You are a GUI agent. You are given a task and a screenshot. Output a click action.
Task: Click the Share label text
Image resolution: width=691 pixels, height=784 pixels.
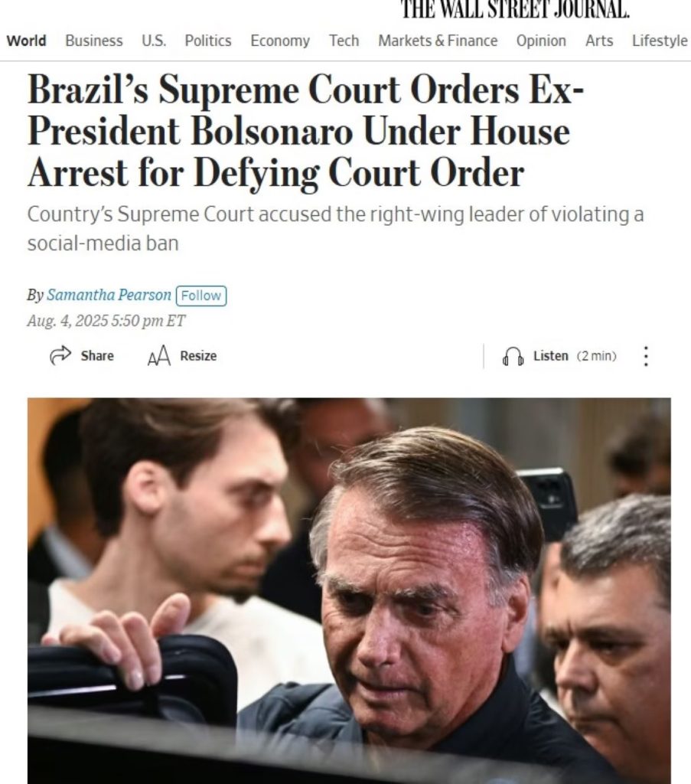tap(97, 356)
